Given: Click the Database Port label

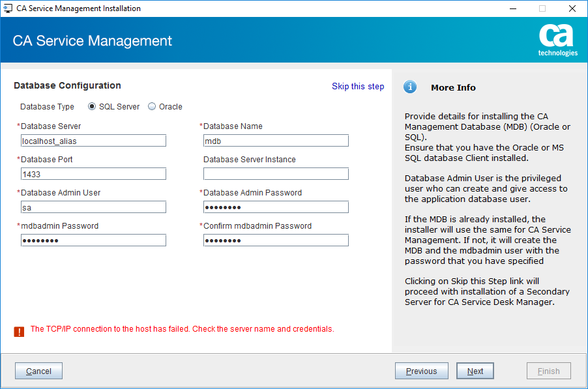Looking at the screenshot, I should [46, 160].
